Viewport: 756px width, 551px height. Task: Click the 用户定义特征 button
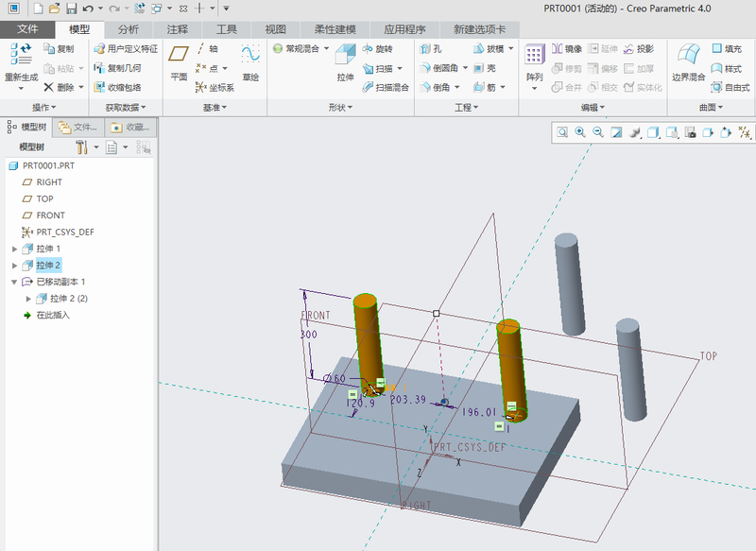(x=126, y=49)
